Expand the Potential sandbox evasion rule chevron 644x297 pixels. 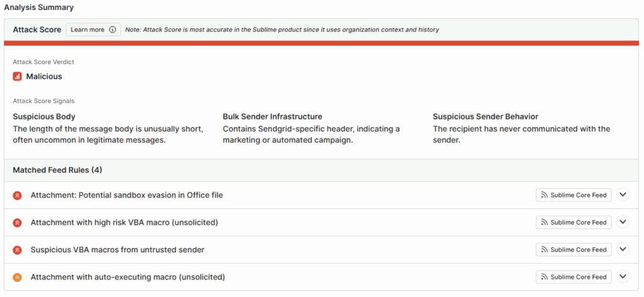tap(623, 194)
